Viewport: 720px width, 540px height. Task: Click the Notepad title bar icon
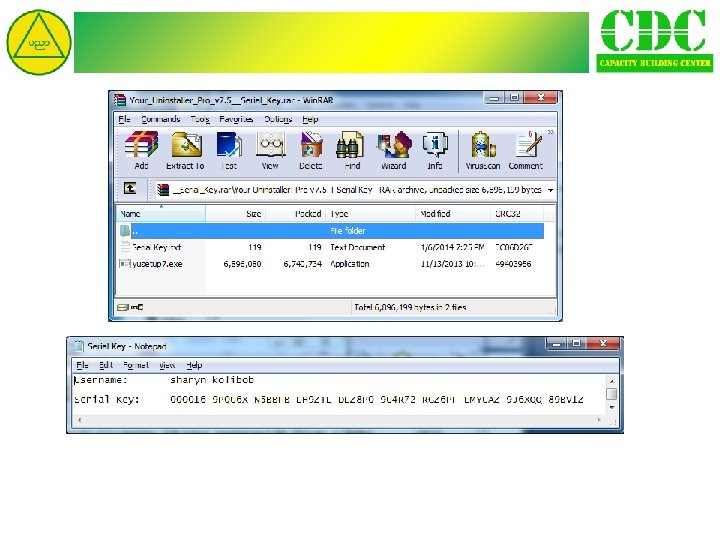(79, 346)
